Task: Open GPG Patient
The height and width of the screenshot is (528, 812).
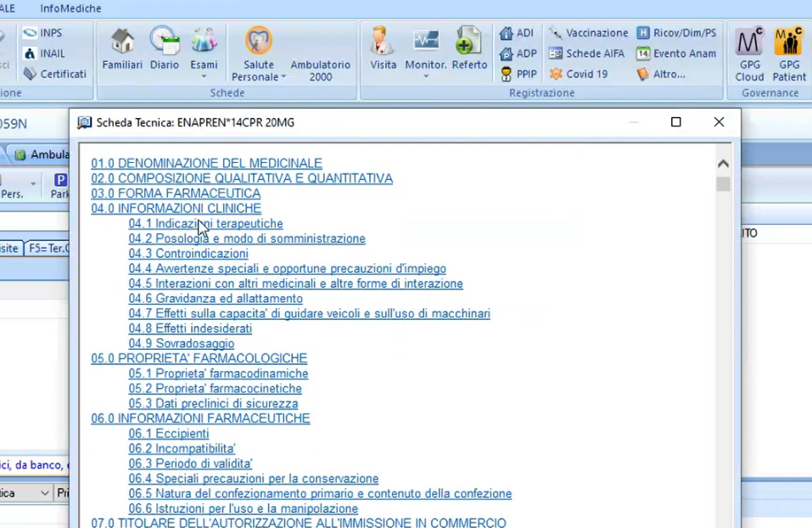Action: point(789,53)
